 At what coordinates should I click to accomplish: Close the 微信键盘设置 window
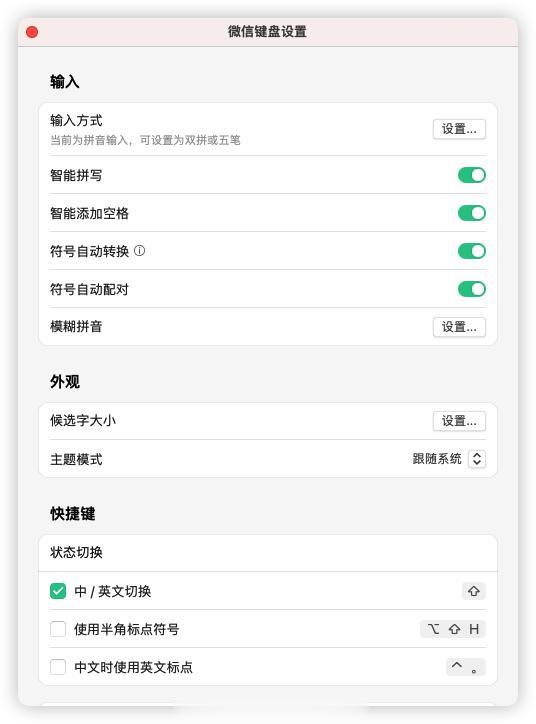tap(32, 32)
